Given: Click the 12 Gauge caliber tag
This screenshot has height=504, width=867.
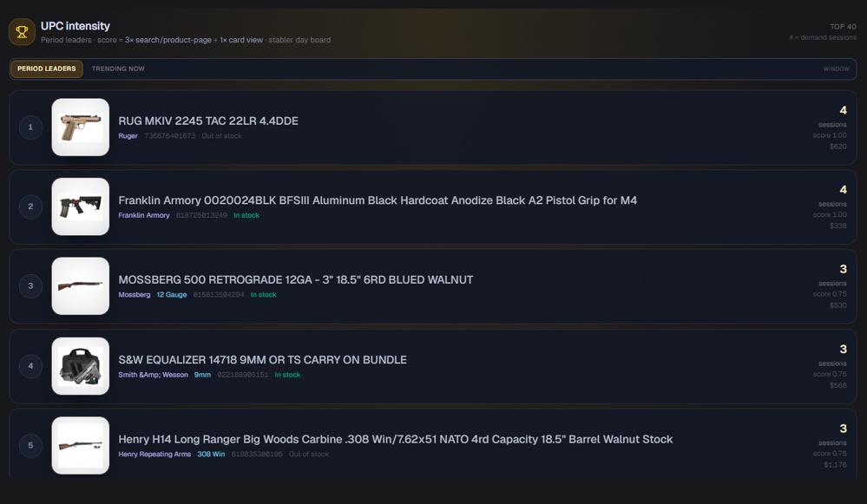Looking at the screenshot, I should coord(172,295).
